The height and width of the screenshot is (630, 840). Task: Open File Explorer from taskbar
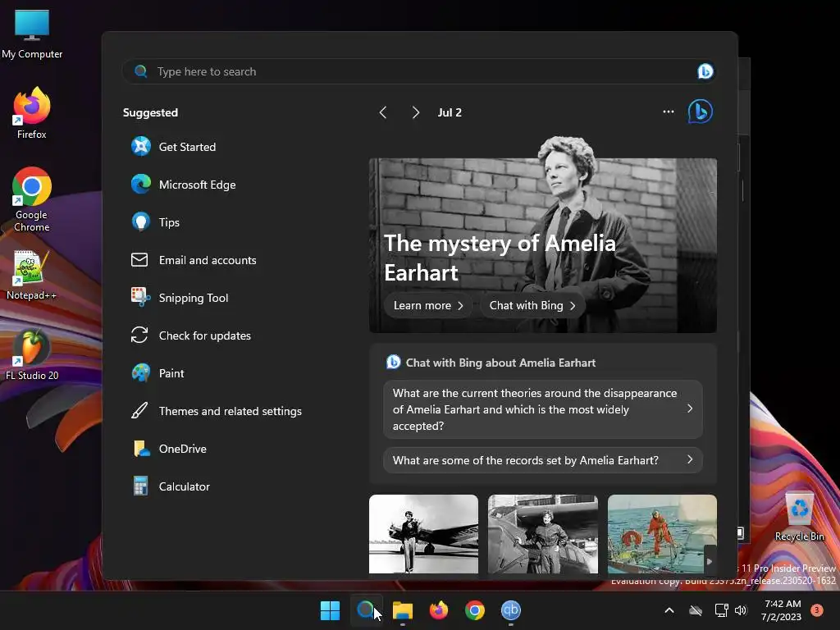tap(402, 610)
